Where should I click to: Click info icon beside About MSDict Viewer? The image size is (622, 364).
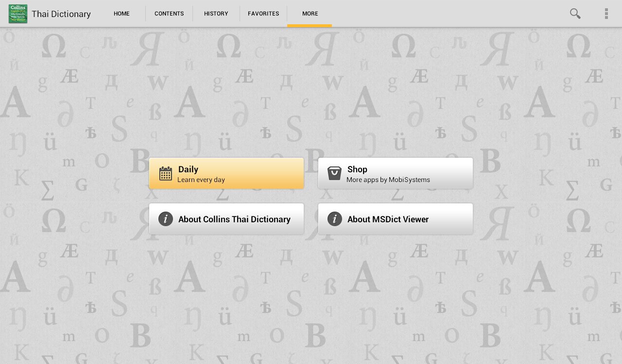(x=334, y=219)
